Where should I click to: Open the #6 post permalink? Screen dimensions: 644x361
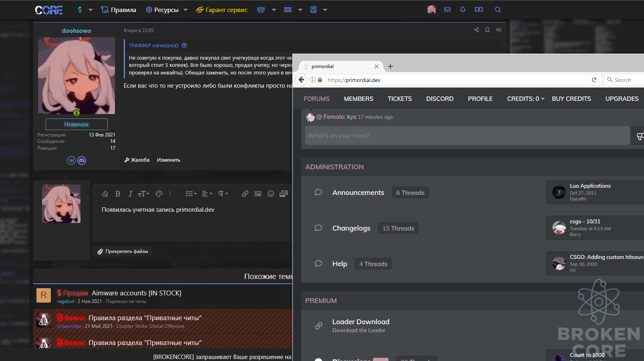499,30
